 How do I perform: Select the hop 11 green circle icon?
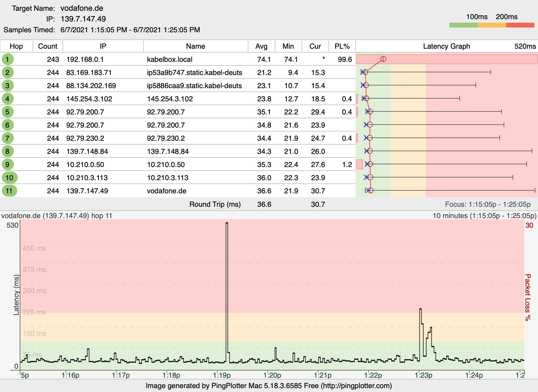tap(9, 191)
